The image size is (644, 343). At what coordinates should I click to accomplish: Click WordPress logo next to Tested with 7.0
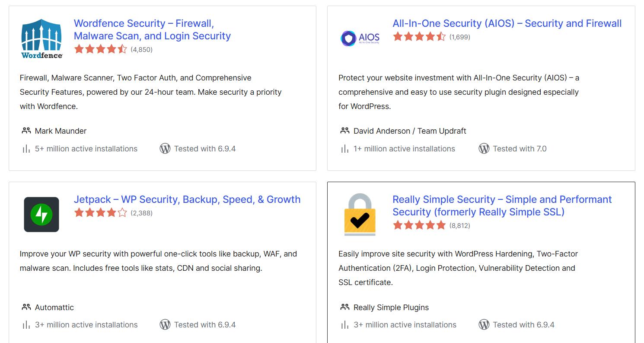click(x=484, y=149)
